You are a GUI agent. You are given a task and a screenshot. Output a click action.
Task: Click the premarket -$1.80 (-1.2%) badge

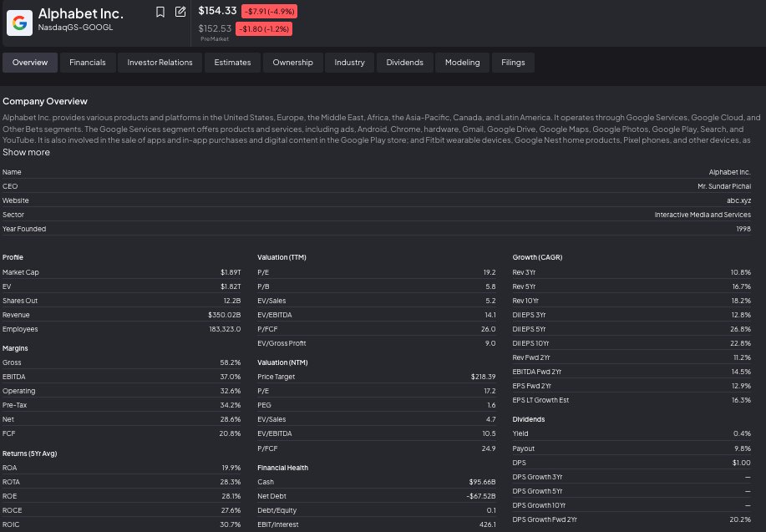[264, 29]
